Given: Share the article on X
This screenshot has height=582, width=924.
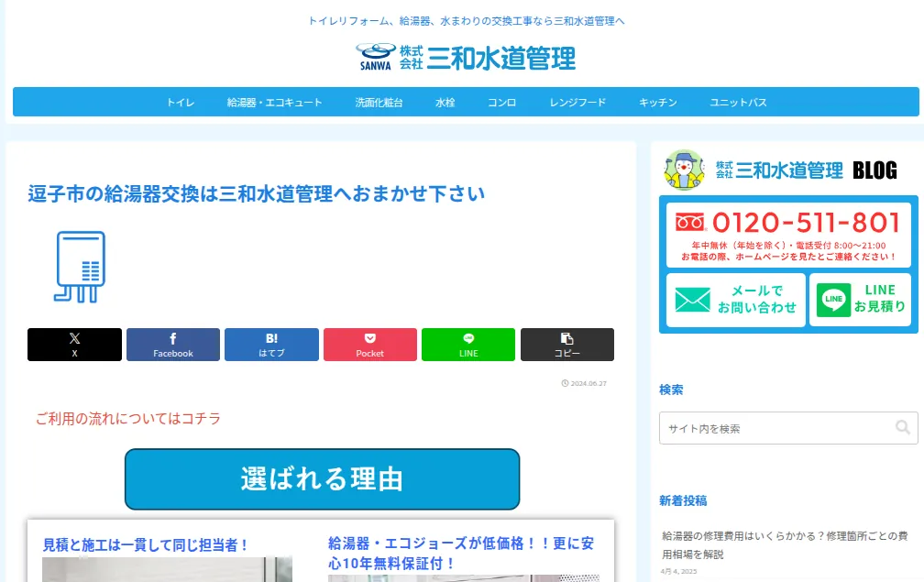Looking at the screenshot, I should point(74,345).
